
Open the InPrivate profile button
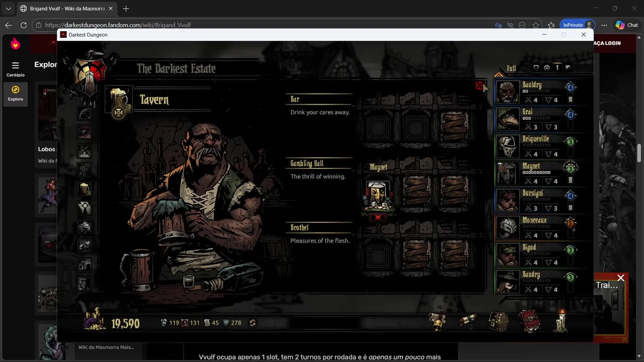pos(578,25)
